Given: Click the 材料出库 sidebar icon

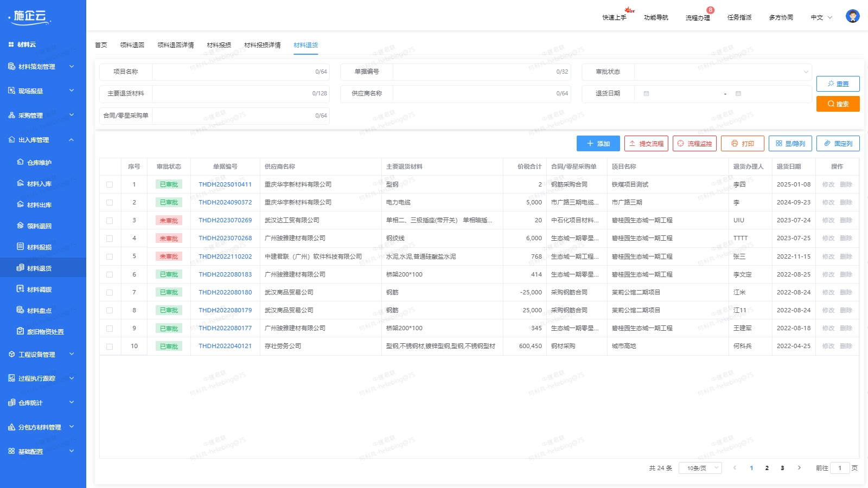Looking at the screenshot, I should pyautogui.click(x=21, y=205).
